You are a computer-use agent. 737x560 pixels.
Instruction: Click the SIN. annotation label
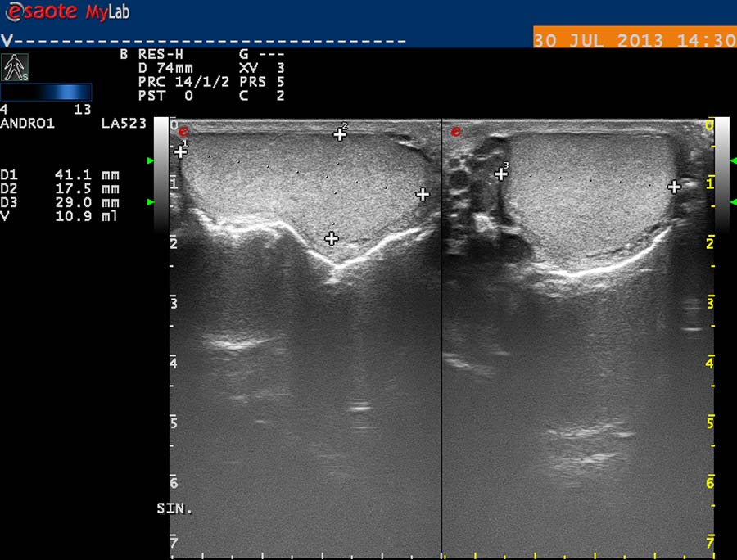(174, 508)
